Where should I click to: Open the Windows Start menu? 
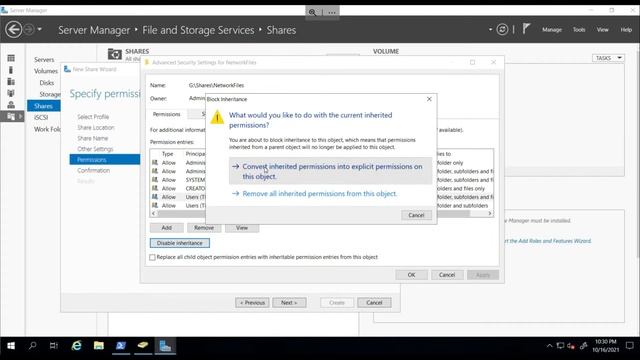(x=11, y=346)
